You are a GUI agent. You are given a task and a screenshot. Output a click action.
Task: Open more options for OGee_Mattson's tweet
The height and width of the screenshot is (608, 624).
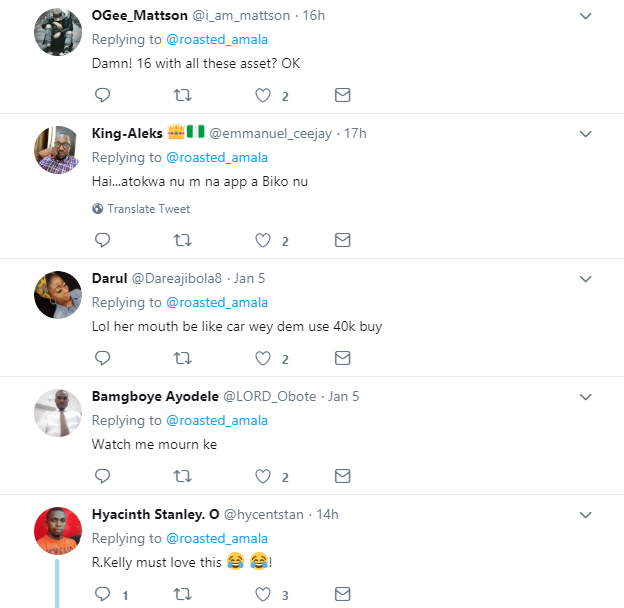587,16
